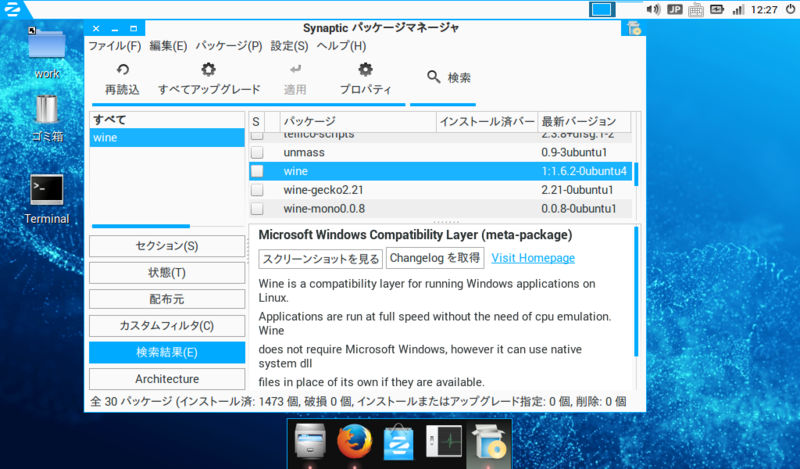
Task: Sort by Installed Version column header
Action: pyautogui.click(x=487, y=121)
